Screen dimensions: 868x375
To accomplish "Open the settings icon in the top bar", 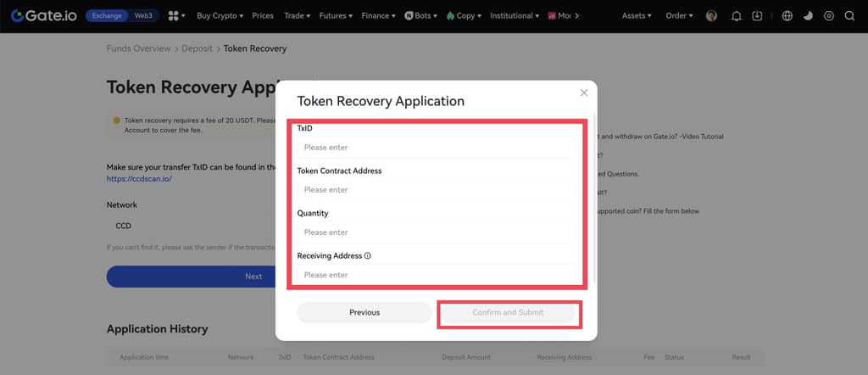I will click(x=828, y=16).
